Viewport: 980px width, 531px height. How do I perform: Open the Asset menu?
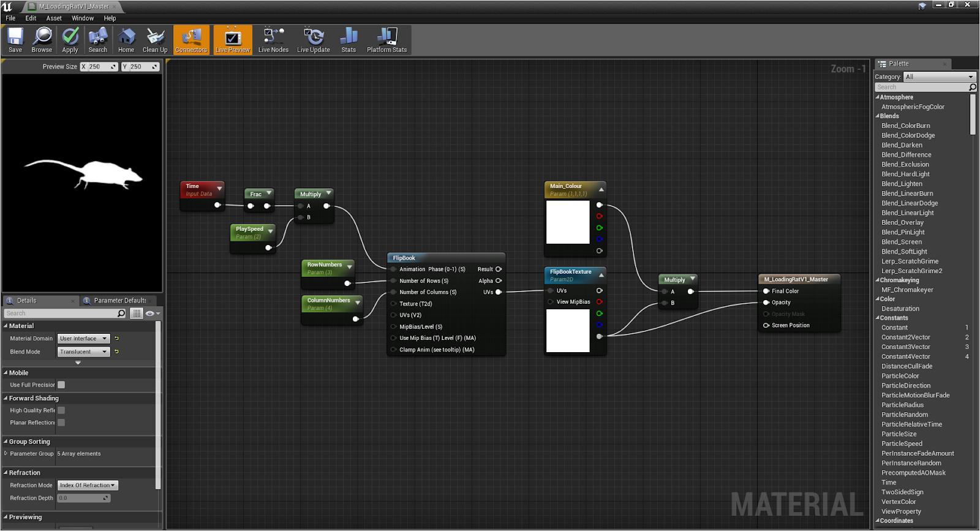click(x=54, y=18)
